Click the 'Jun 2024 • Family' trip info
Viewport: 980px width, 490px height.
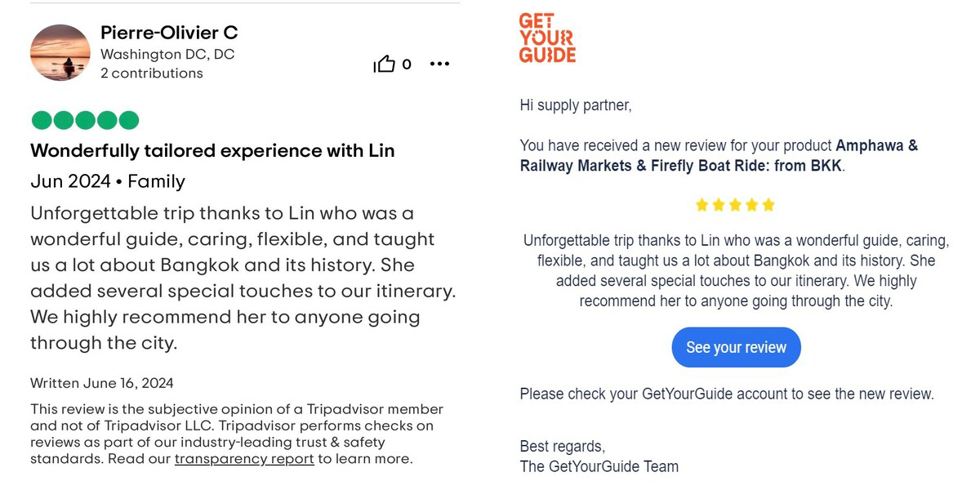tap(108, 181)
